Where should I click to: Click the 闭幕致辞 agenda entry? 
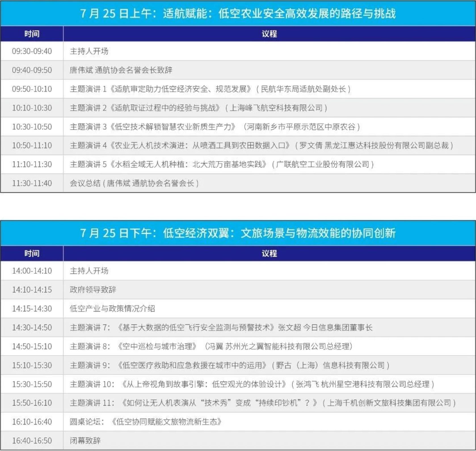[x=85, y=441]
